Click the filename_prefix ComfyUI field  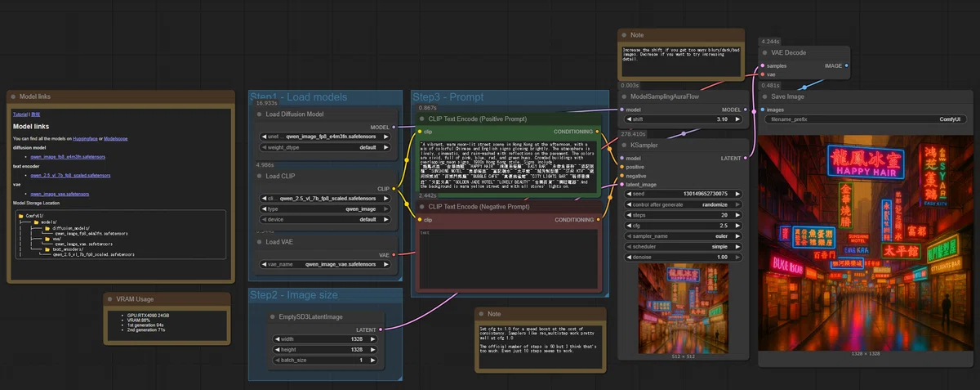click(x=866, y=119)
